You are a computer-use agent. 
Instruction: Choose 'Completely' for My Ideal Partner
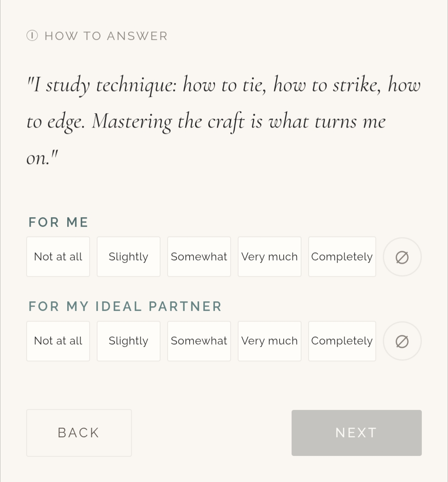(x=342, y=341)
